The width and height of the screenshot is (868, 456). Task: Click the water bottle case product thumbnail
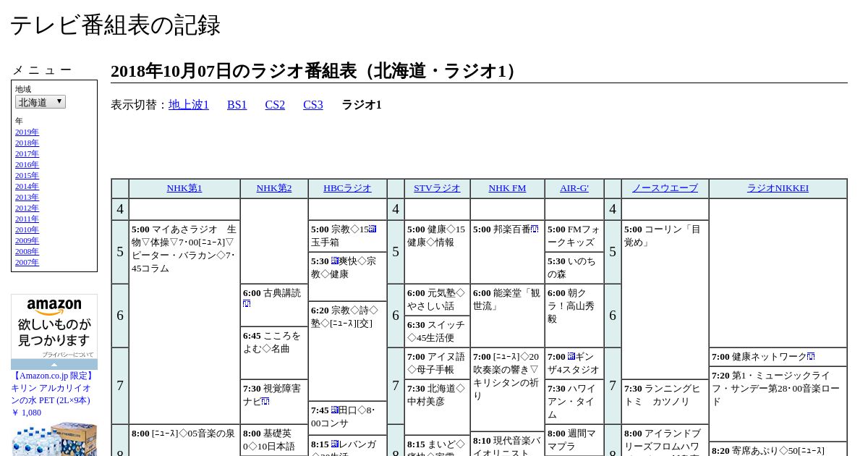point(54,439)
